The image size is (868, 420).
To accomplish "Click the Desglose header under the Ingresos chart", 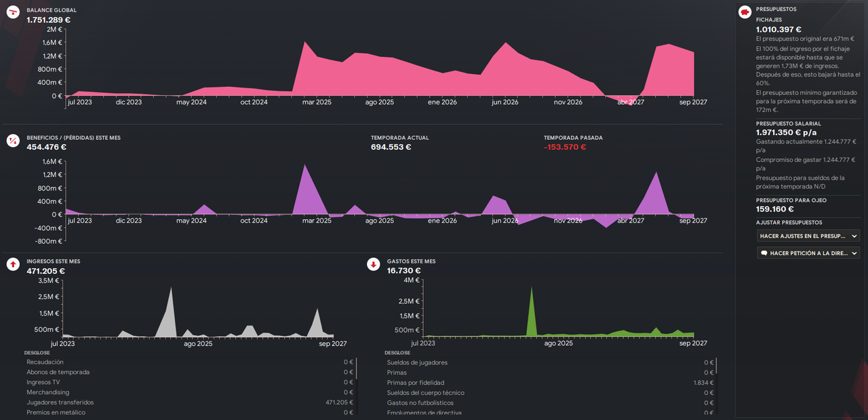I will tap(36, 353).
